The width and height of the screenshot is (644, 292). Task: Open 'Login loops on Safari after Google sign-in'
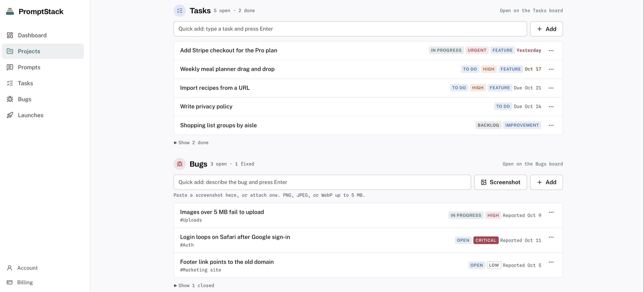235,237
